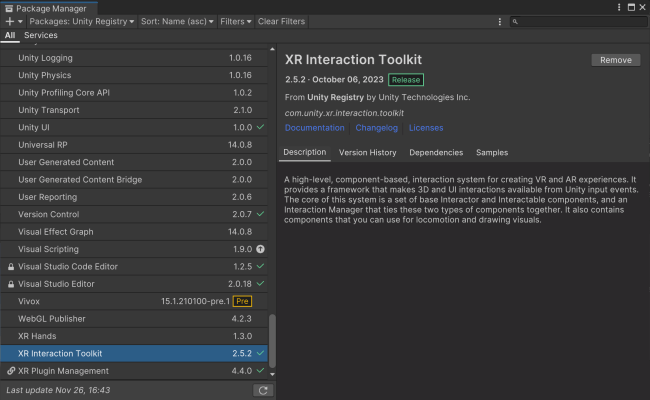Screen dimensions: 650x400
Task: Click the installed checkmark on XR Interaction Toolkit
Action: pos(260,354)
